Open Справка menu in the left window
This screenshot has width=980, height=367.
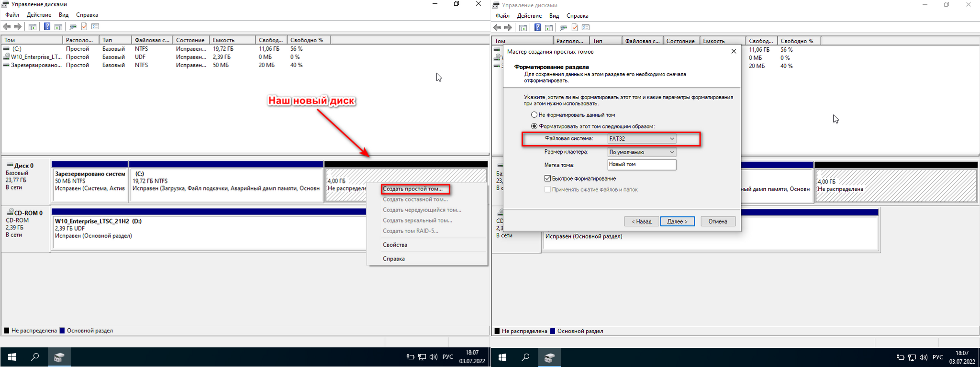87,15
